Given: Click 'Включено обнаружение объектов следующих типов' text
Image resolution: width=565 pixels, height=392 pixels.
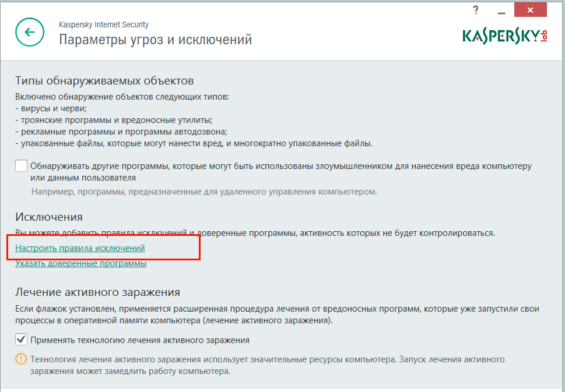Looking at the screenshot, I should pyautogui.click(x=122, y=97).
